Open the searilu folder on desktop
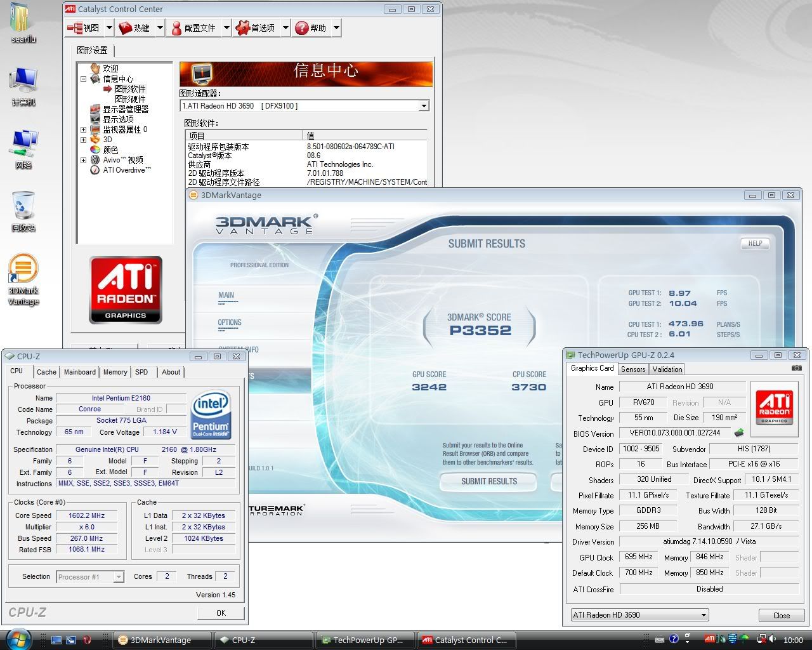 tap(23, 22)
